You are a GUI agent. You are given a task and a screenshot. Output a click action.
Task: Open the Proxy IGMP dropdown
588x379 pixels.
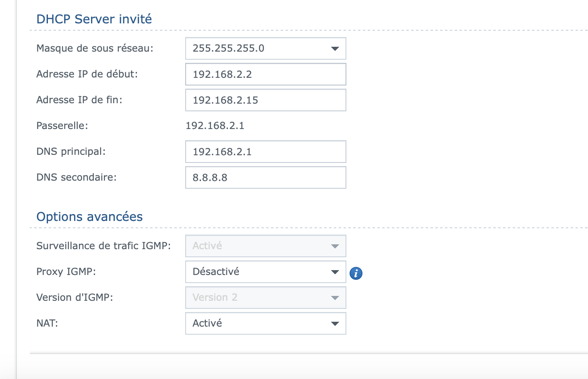265,272
